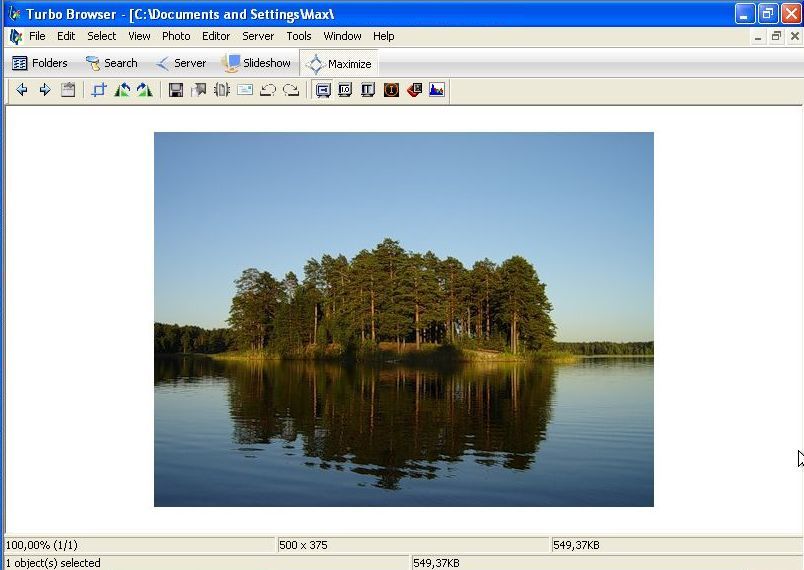Click the clipboard paste toolbar icon
The image size is (804, 570).
[x=68, y=90]
